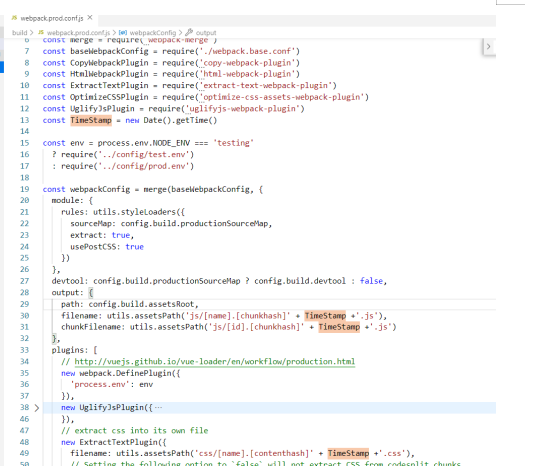Click the JS icon in the breadcrumb
Viewport: 557px width, 476px height.
point(41,33)
